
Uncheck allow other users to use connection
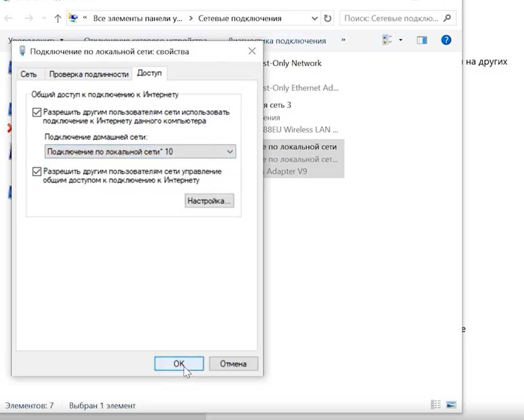pos(37,113)
